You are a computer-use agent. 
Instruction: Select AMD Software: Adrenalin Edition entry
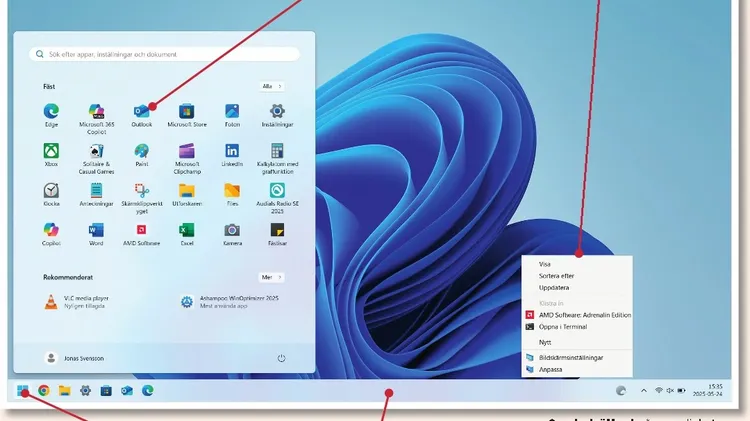577,315
